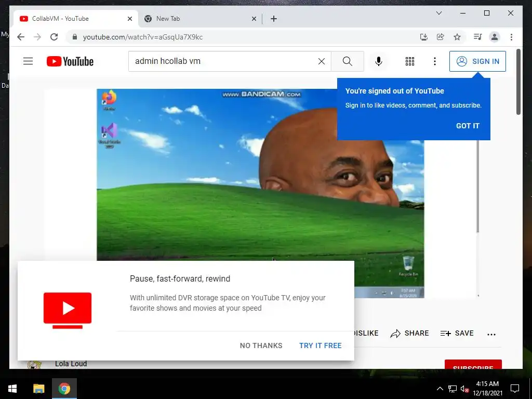The height and width of the screenshot is (399, 532).
Task: Click the video player to pause
Action: pos(260,193)
